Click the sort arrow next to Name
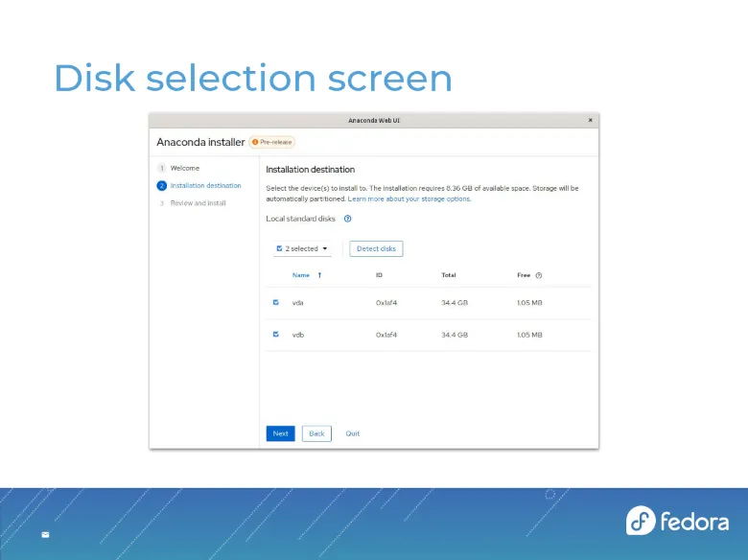748x560 pixels. [319, 275]
